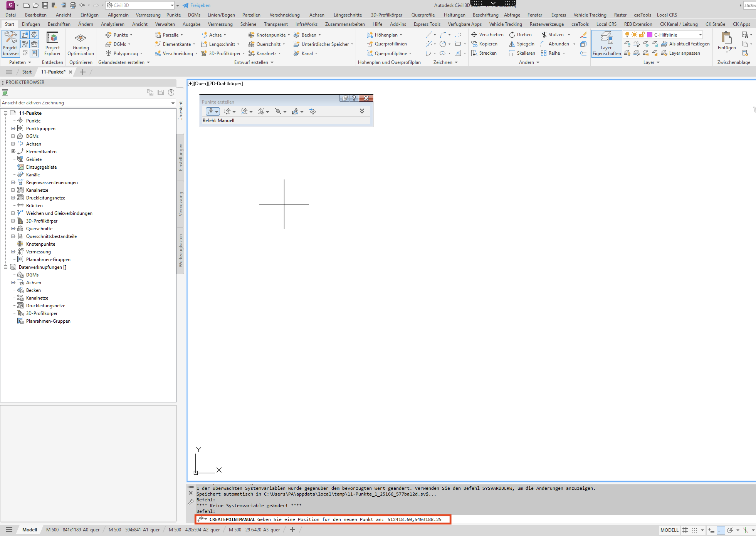Switch to M 500 - 841x1189-A0-quer layout
This screenshot has height=536, width=756.
coord(73,530)
